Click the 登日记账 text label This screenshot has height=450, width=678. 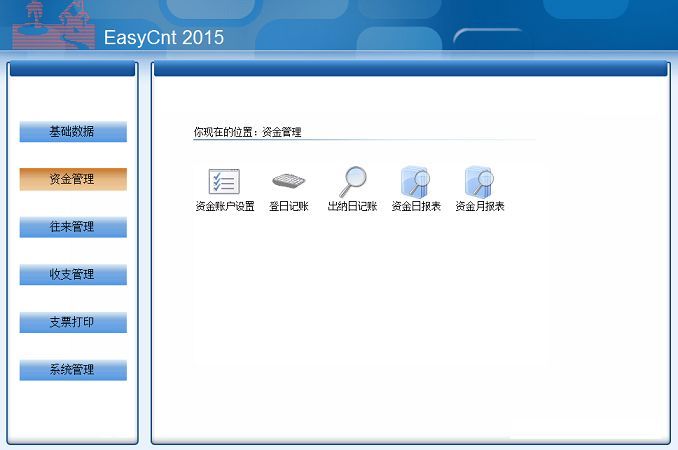point(288,207)
